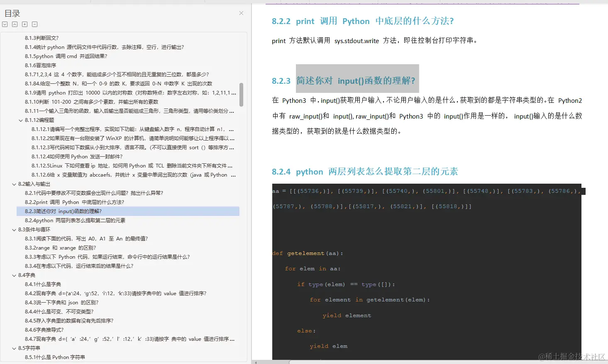608x364 pixels.
Task: Collapse the 8.1.12编程题 subtree
Action: (20, 120)
